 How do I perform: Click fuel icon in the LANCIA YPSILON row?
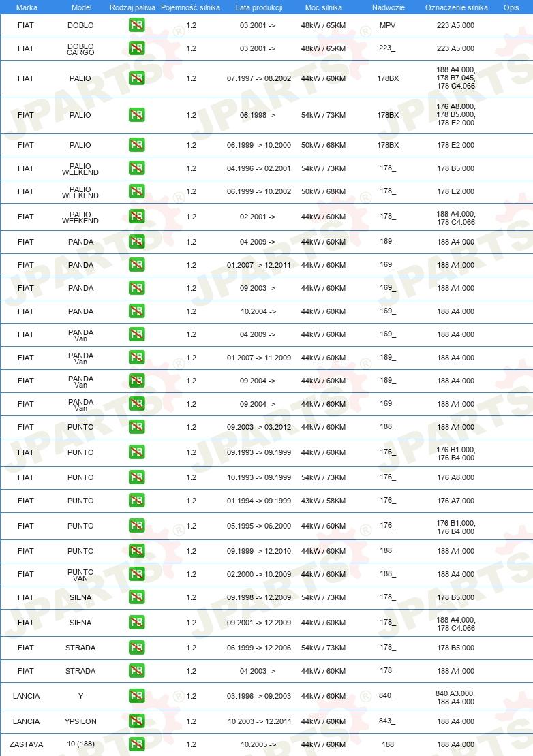[x=137, y=721]
